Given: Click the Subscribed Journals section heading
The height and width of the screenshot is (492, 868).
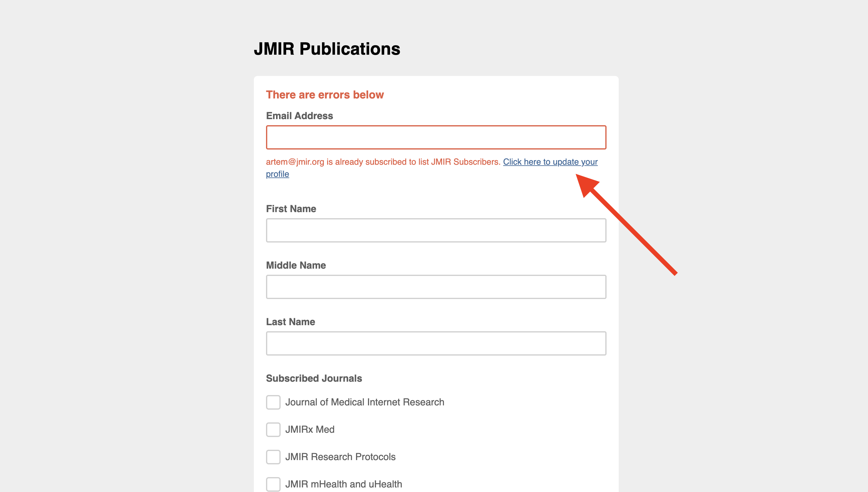Looking at the screenshot, I should click(x=314, y=378).
